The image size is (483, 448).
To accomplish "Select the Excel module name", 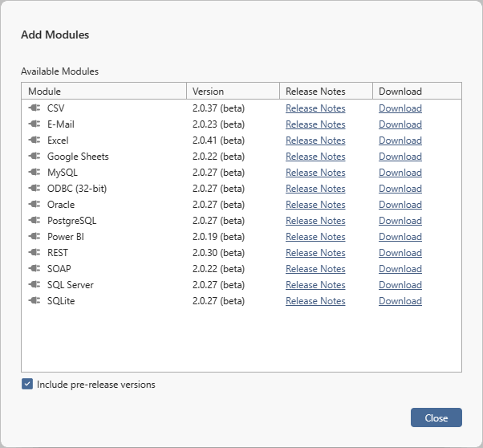I will coord(58,141).
